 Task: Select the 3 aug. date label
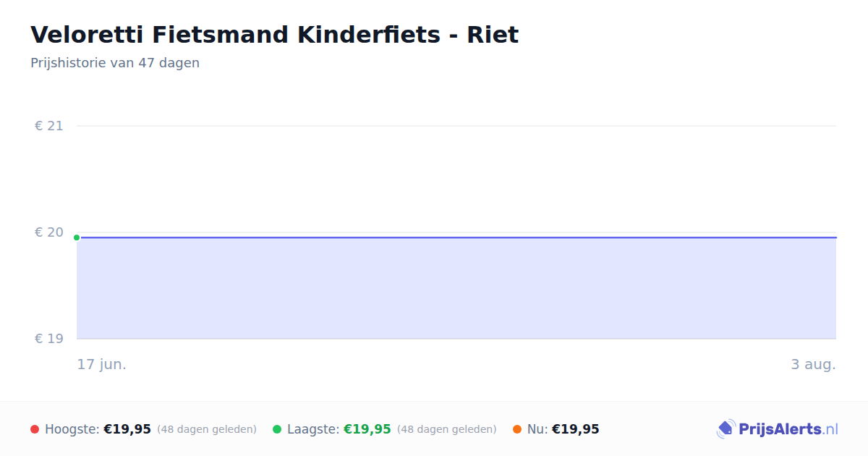tap(813, 365)
